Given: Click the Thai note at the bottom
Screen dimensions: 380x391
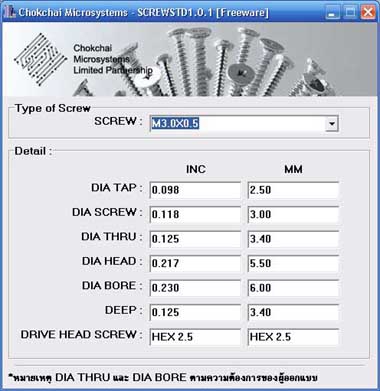Looking at the screenshot, I should click(163, 378).
